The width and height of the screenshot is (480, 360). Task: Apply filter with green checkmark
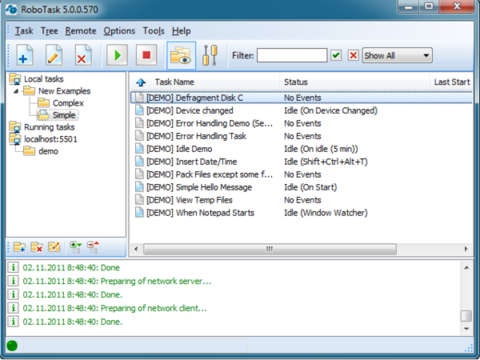pos(336,55)
